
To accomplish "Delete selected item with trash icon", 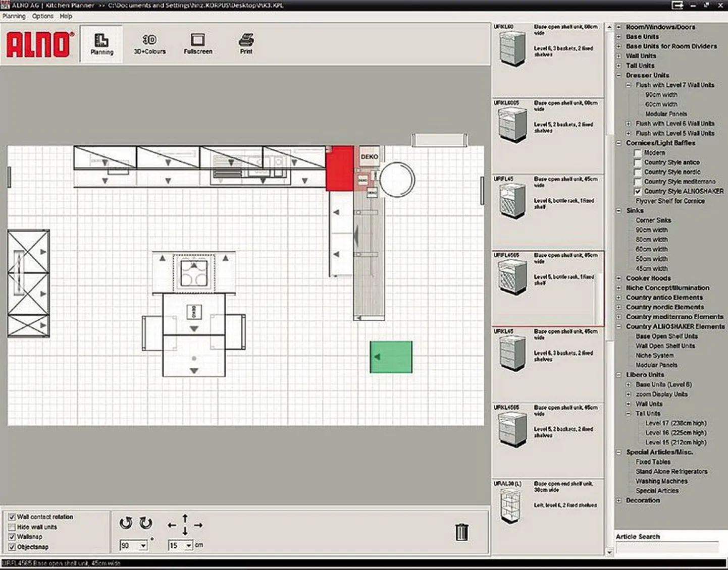I will pyautogui.click(x=461, y=532).
